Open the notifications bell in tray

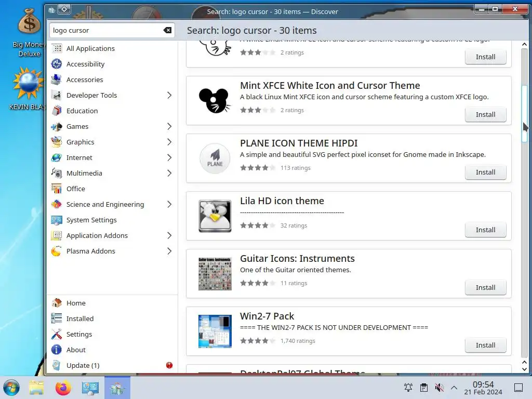pos(408,388)
